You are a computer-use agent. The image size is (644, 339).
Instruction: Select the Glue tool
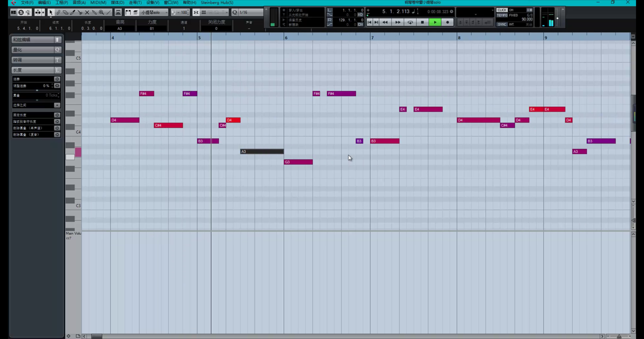coord(94,12)
